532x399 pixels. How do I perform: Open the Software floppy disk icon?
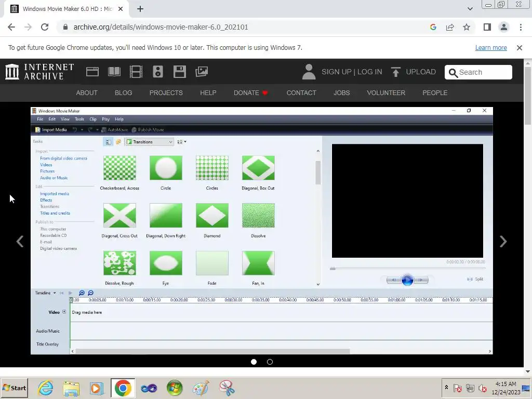(x=179, y=72)
